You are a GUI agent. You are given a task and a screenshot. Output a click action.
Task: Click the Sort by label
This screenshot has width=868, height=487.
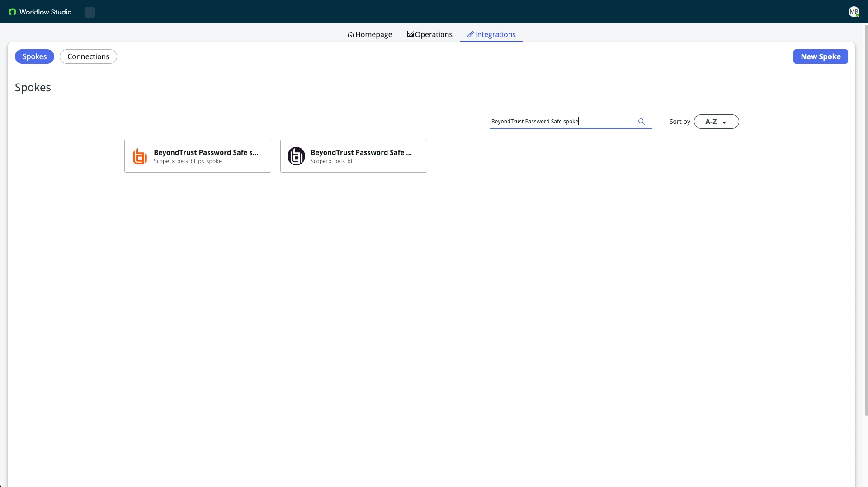(679, 122)
